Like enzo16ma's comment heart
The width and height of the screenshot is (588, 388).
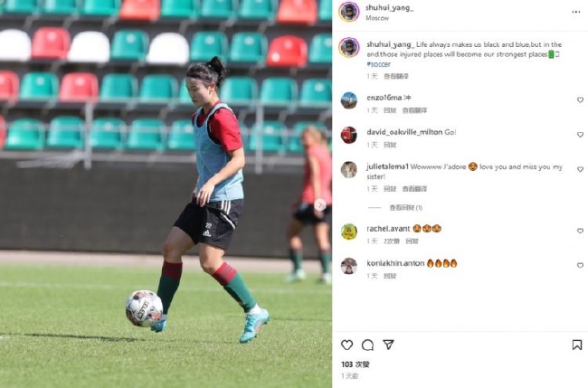point(580,100)
